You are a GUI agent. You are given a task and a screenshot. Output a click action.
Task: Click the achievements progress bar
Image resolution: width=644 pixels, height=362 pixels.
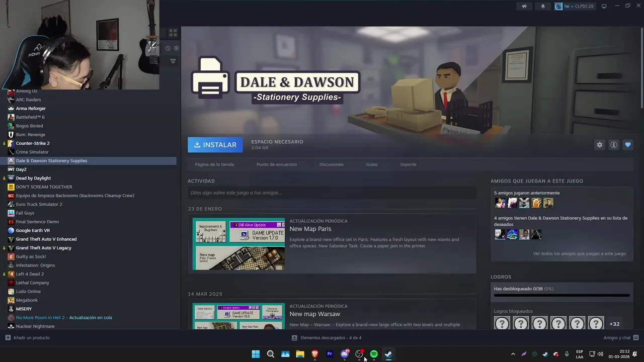click(x=562, y=296)
